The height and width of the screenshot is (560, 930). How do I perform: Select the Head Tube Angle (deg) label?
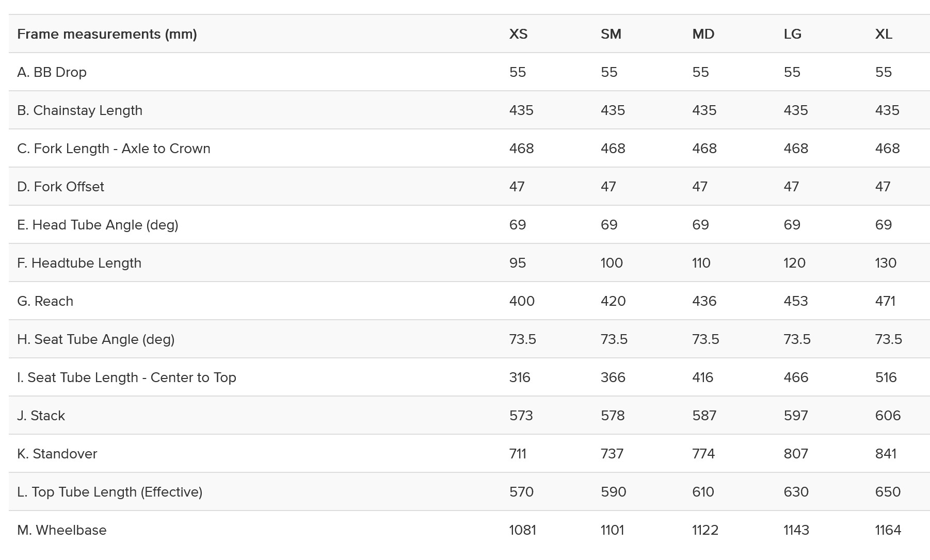point(98,225)
